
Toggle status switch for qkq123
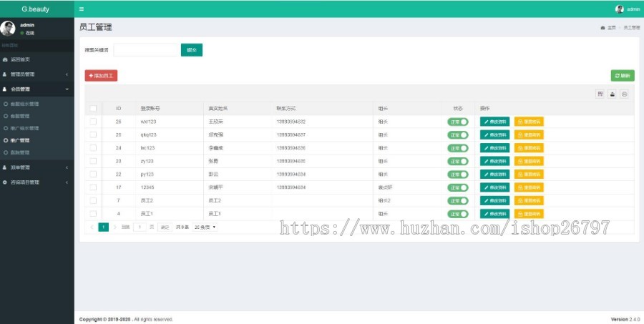pyautogui.click(x=458, y=135)
